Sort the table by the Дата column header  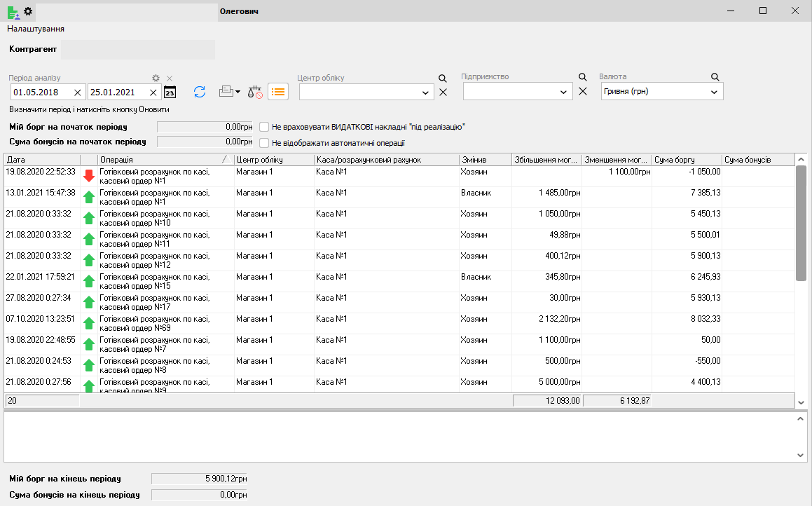42,160
